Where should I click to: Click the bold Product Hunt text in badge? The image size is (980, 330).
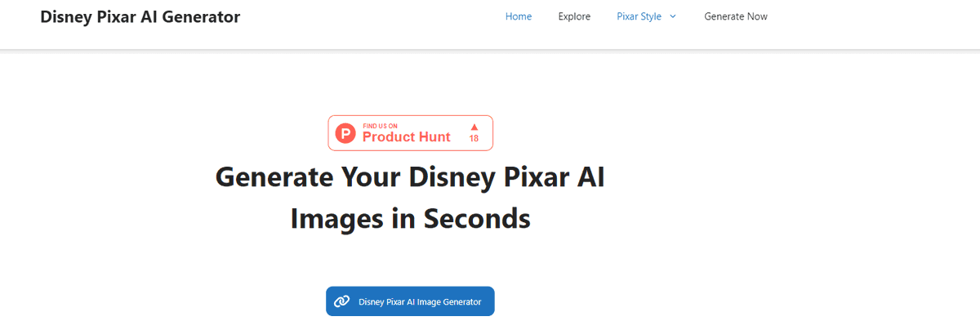pyautogui.click(x=406, y=137)
